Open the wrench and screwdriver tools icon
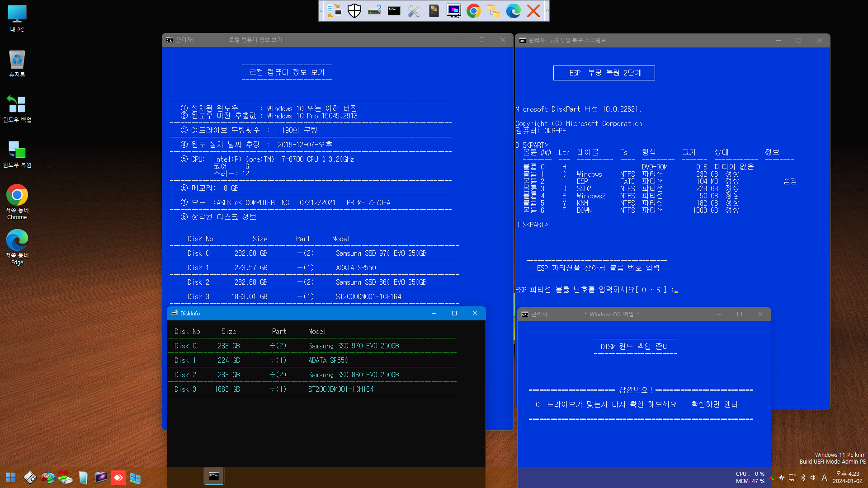This screenshot has width=868, height=488. [x=414, y=11]
